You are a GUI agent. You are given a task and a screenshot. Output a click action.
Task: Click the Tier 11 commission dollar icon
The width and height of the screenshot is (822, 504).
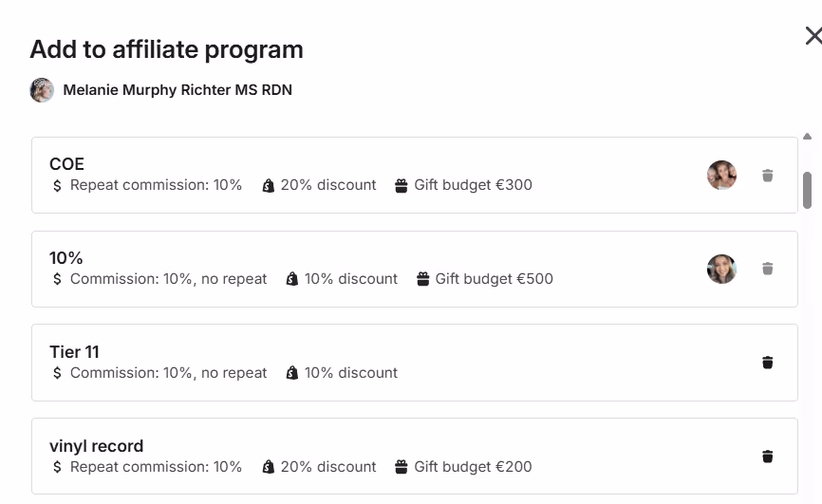click(58, 373)
